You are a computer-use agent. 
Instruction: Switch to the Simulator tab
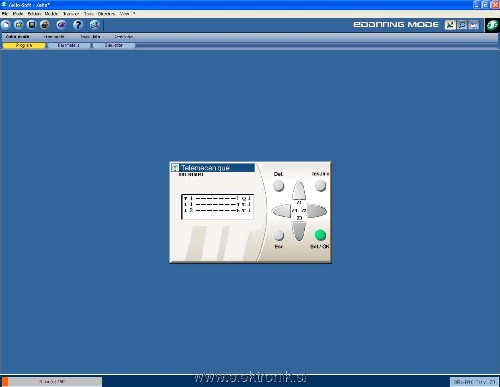point(114,45)
